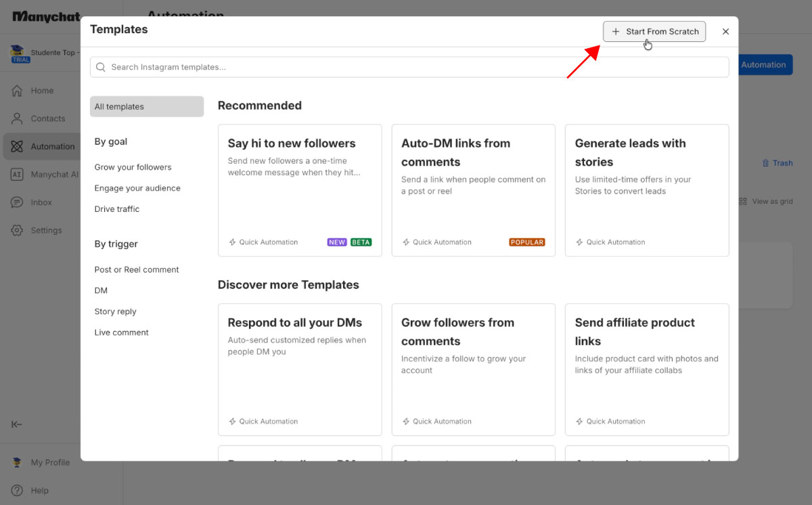Screen dimensions: 812x505
Task: Click the Templates dialog title
Action: point(119,29)
